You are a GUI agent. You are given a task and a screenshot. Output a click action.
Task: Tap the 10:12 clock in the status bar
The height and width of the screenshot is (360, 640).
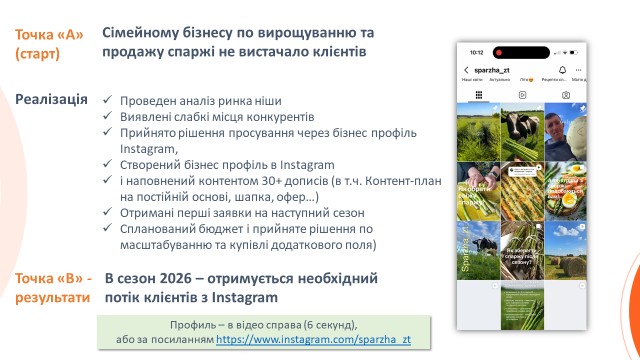click(476, 53)
